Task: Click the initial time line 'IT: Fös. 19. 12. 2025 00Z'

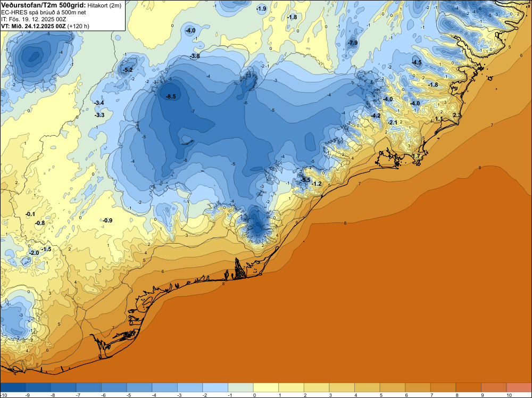Action: tap(33, 19)
